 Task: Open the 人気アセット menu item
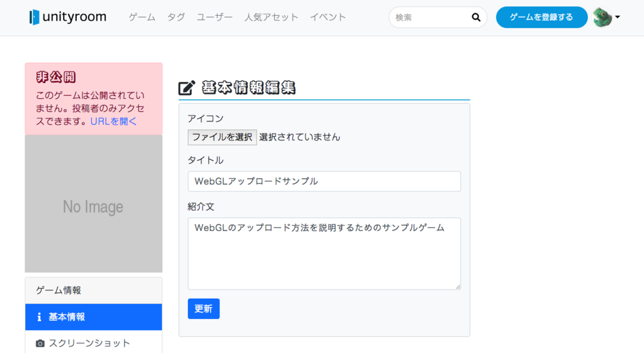271,17
